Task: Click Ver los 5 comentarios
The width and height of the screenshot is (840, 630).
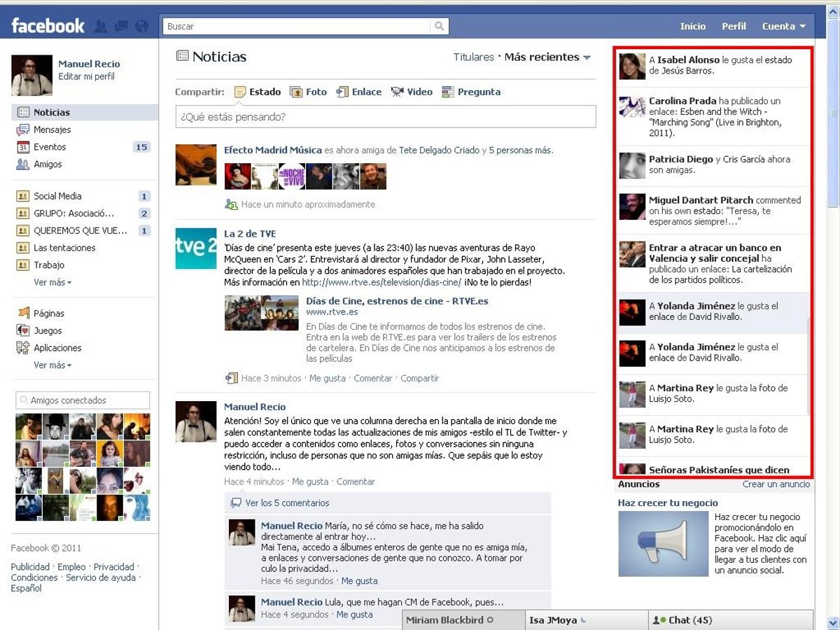Action: (x=287, y=503)
